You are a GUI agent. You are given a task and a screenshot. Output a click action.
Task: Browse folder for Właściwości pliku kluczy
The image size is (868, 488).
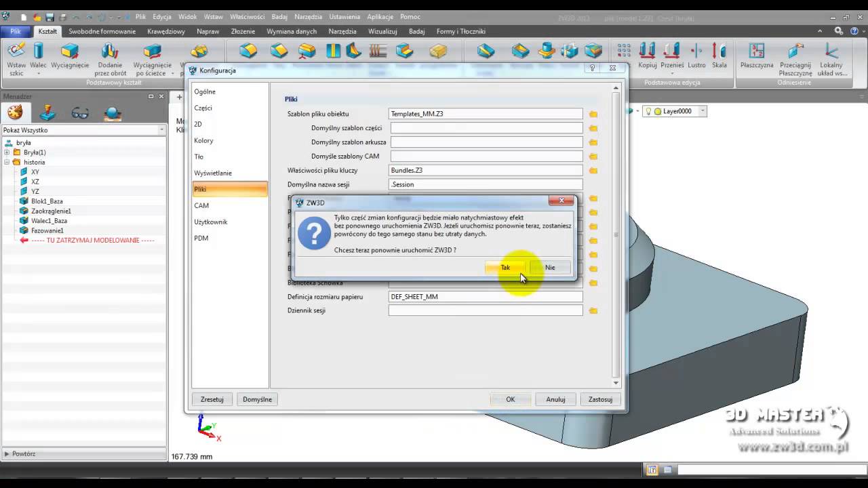593,171
